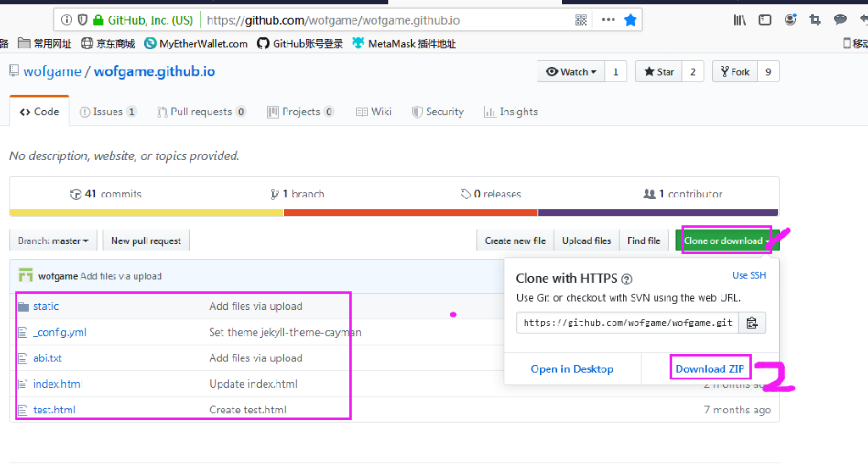Open MyEtherWallet.com bookmark

pyautogui.click(x=196, y=44)
